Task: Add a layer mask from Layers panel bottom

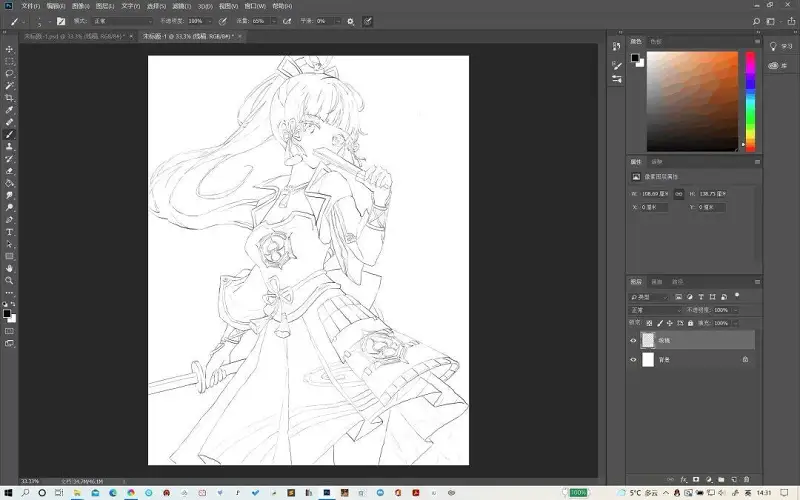Action: [696, 480]
